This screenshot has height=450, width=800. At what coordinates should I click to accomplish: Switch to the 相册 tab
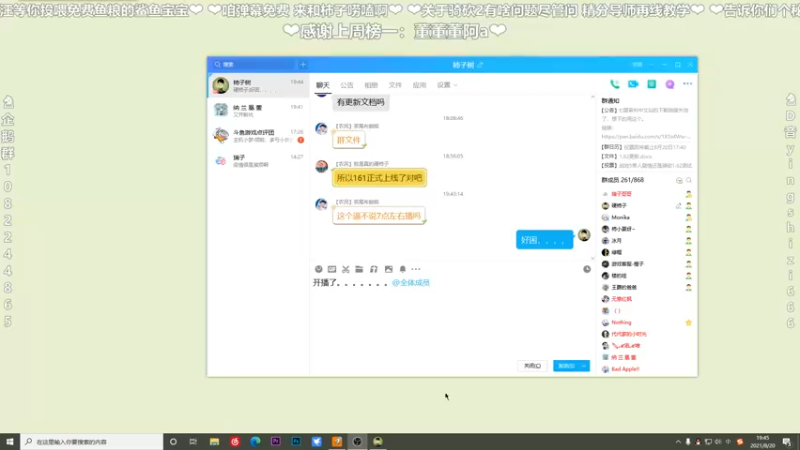pyautogui.click(x=371, y=85)
